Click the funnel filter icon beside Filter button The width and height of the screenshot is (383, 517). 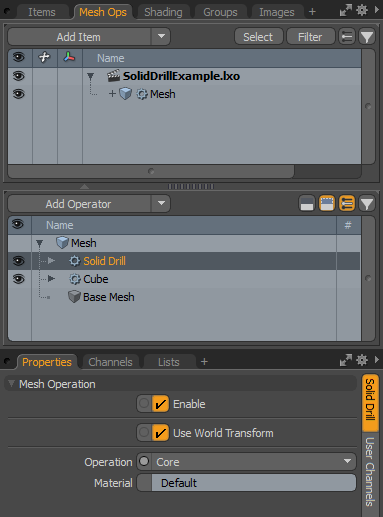click(367, 37)
